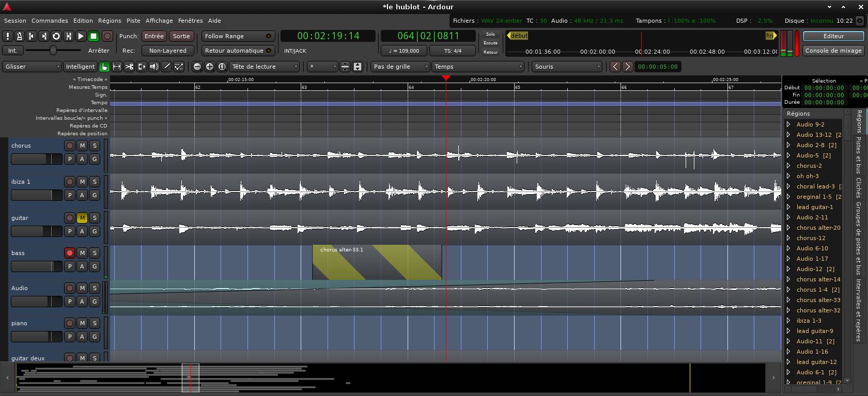Expand the Audio 9-2 region entry
The image size is (868, 396).
click(x=788, y=124)
